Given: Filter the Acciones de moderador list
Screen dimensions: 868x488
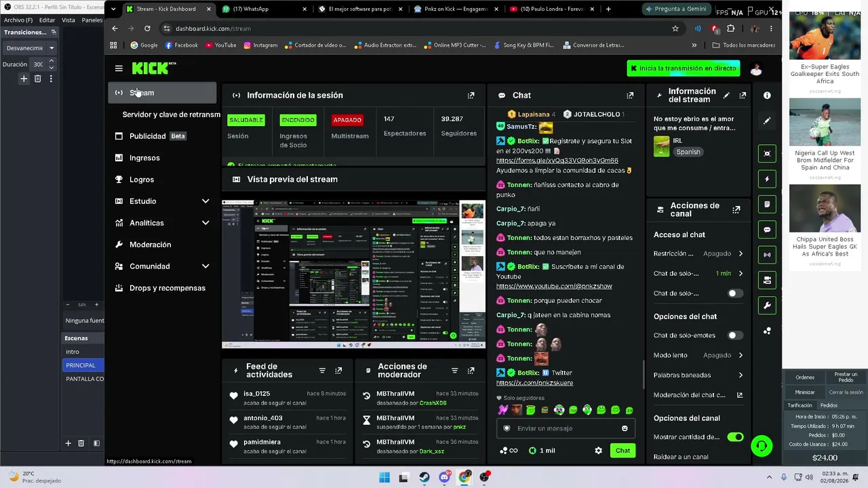Looking at the screenshot, I should point(454,371).
